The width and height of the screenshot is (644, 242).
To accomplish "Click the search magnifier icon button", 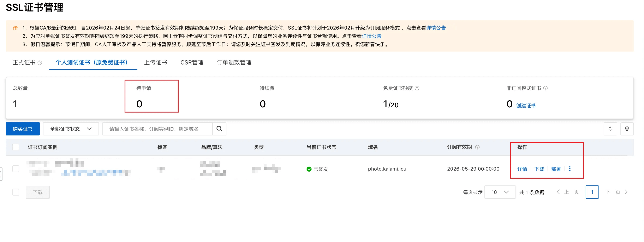I will [x=219, y=129].
